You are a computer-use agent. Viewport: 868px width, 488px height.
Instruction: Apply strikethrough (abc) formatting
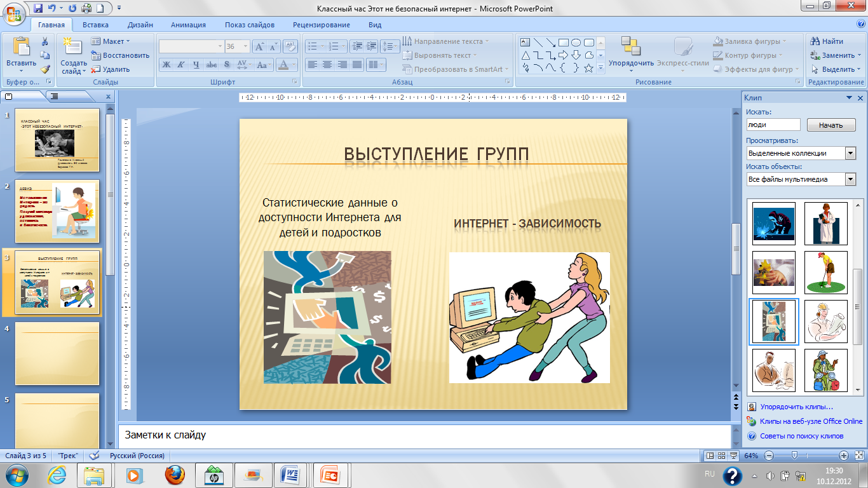point(212,65)
